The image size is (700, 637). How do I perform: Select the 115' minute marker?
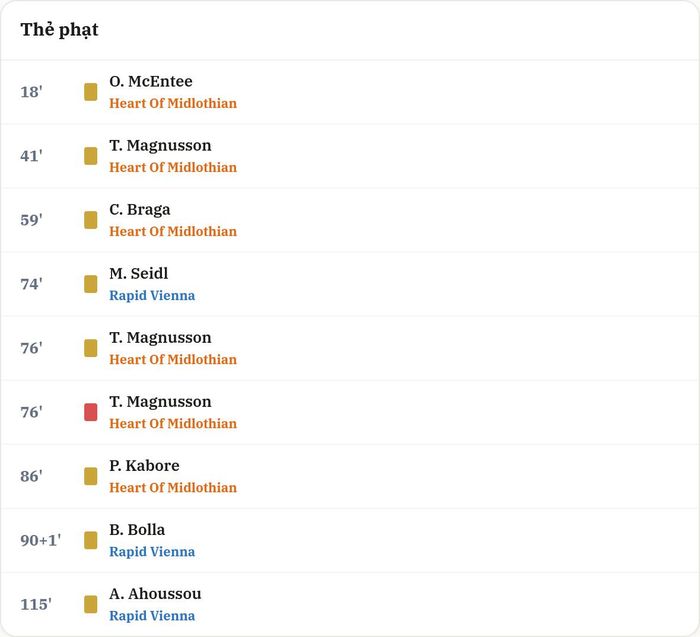(36, 604)
